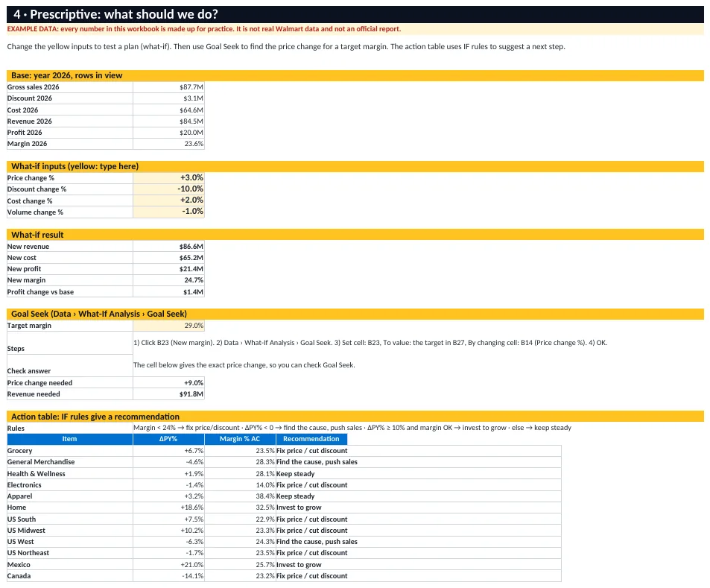This screenshot has width=710, height=588.
Task: Select the Gross sales 2026 value $87.7M
Action: tap(168, 87)
